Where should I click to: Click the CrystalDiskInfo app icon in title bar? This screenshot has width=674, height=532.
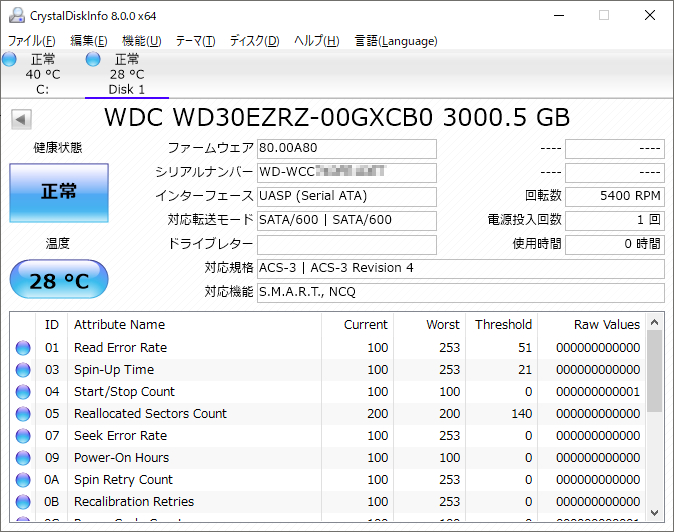pyautogui.click(x=17, y=15)
